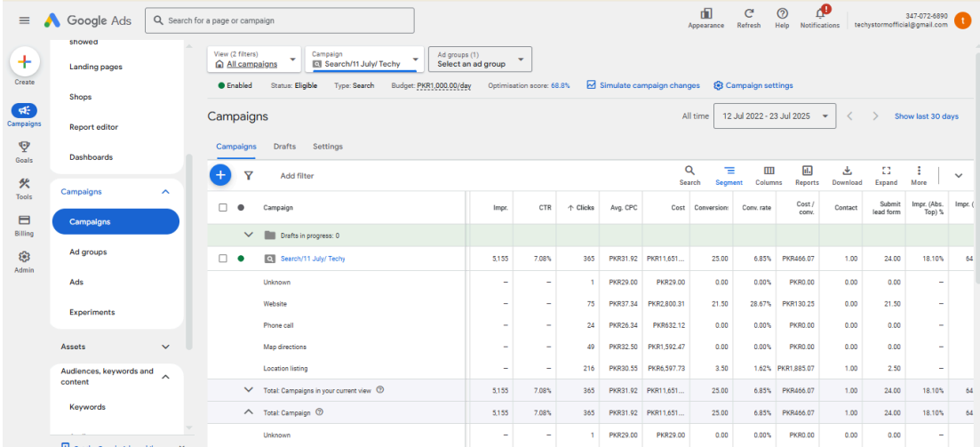
Task: Open the Notifications bell
Action: (x=821, y=13)
